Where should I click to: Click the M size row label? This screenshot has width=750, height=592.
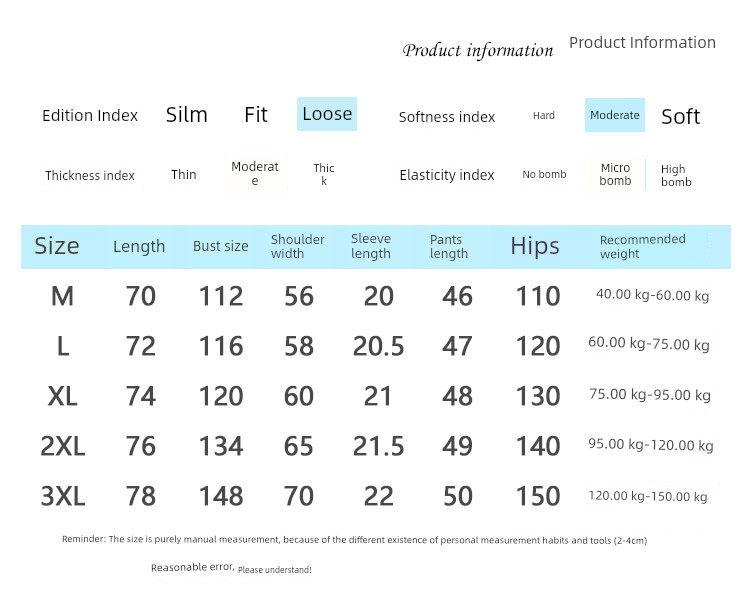coord(62,296)
